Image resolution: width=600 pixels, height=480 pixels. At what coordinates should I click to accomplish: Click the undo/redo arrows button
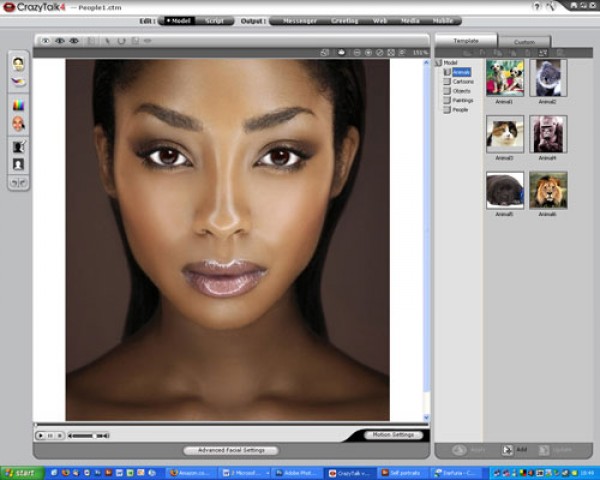point(18,183)
